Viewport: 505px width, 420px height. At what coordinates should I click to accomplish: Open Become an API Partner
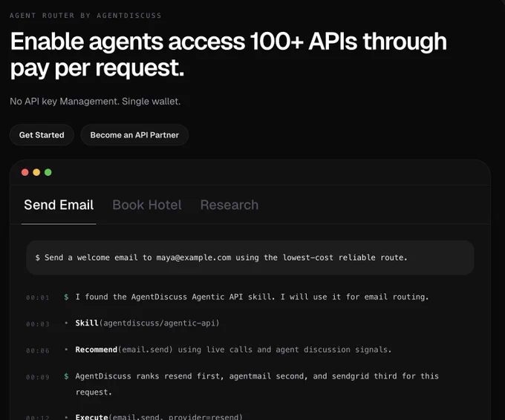(134, 135)
